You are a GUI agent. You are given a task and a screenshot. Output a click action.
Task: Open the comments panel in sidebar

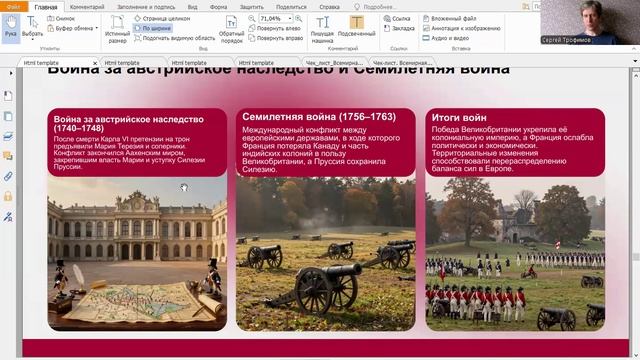(8, 156)
